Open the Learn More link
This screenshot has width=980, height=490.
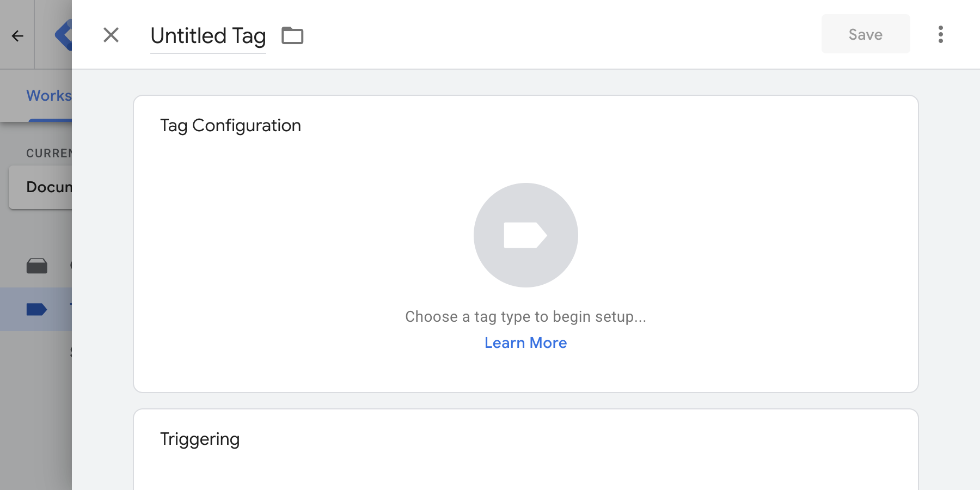526,342
